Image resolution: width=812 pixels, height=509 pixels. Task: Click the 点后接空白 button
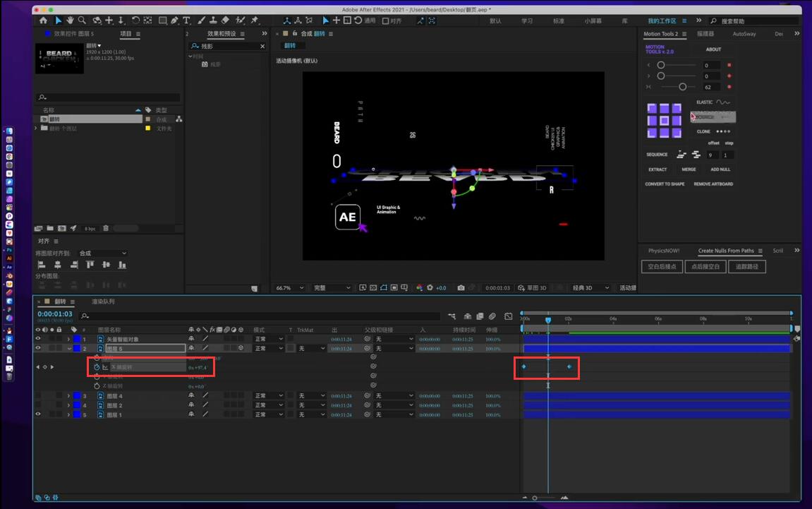[705, 266]
